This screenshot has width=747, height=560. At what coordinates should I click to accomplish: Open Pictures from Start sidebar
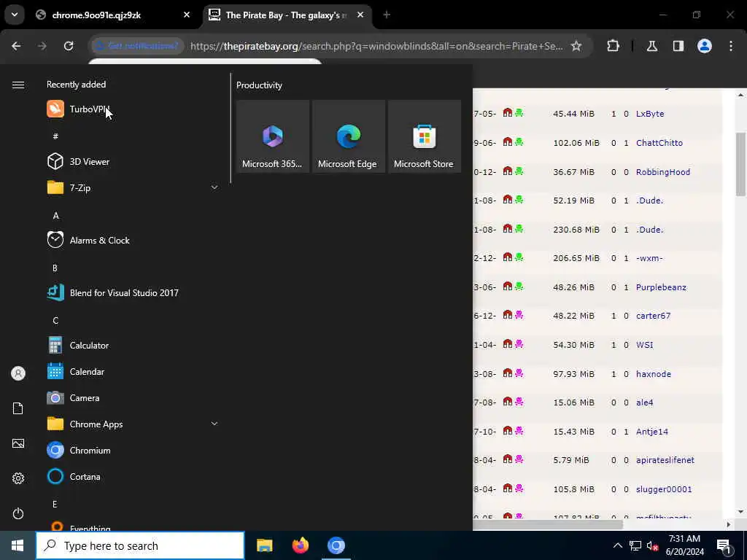coord(18,443)
